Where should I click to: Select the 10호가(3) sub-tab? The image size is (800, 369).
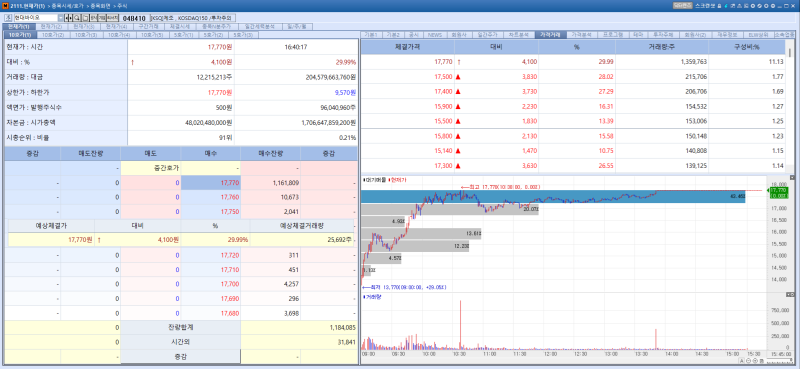[x=86, y=35]
